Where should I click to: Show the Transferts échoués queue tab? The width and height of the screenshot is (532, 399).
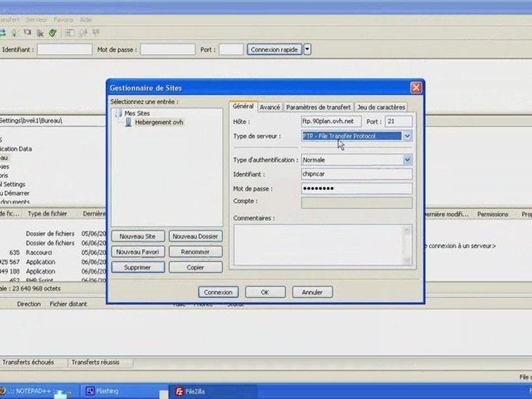(x=28, y=362)
